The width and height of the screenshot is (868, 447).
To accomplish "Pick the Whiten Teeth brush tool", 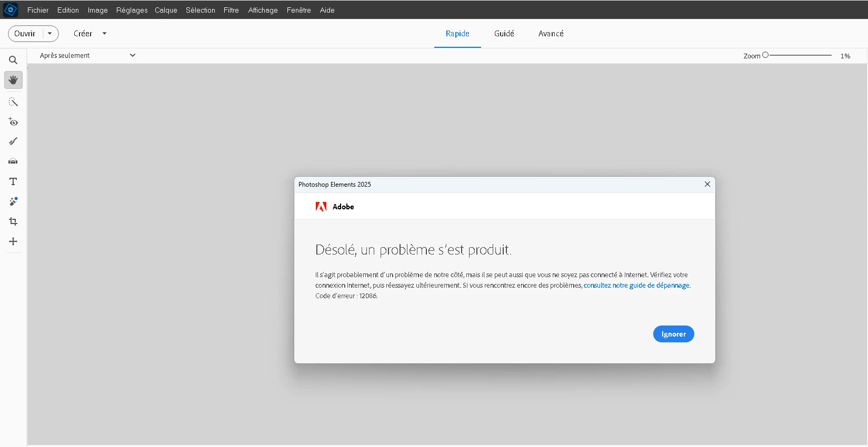I will pos(13,141).
